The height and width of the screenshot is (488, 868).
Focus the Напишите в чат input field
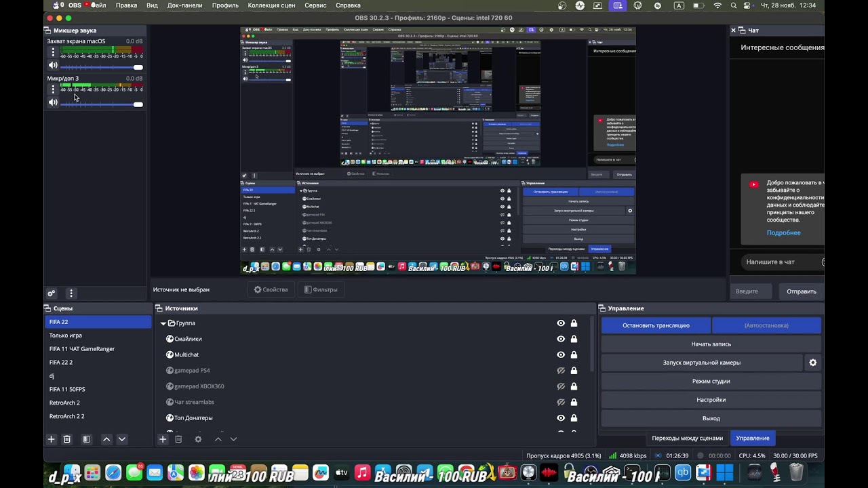click(x=781, y=262)
